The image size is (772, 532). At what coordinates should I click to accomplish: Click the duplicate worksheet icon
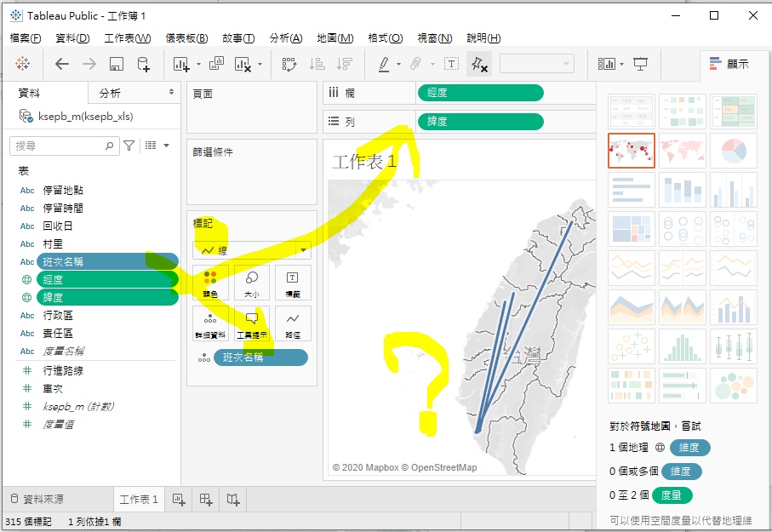point(216,64)
